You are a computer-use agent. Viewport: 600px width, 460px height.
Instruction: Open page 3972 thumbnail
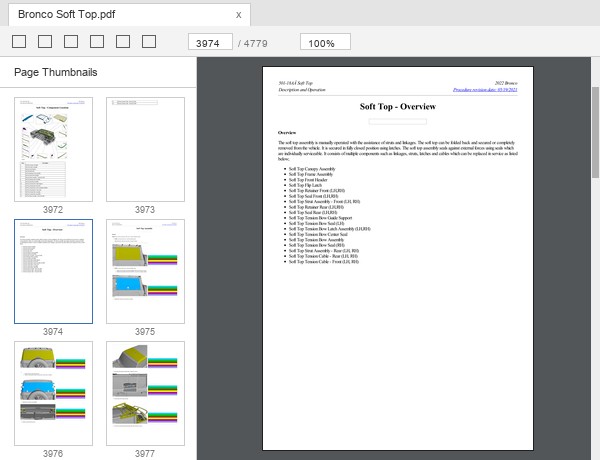pyautogui.click(x=54, y=149)
